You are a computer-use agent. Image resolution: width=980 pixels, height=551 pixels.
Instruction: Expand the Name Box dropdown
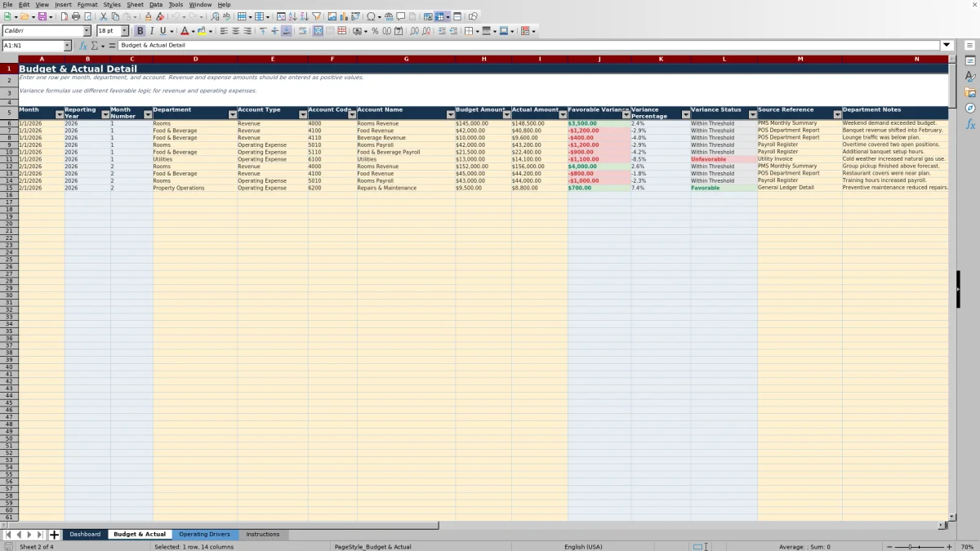pos(67,46)
